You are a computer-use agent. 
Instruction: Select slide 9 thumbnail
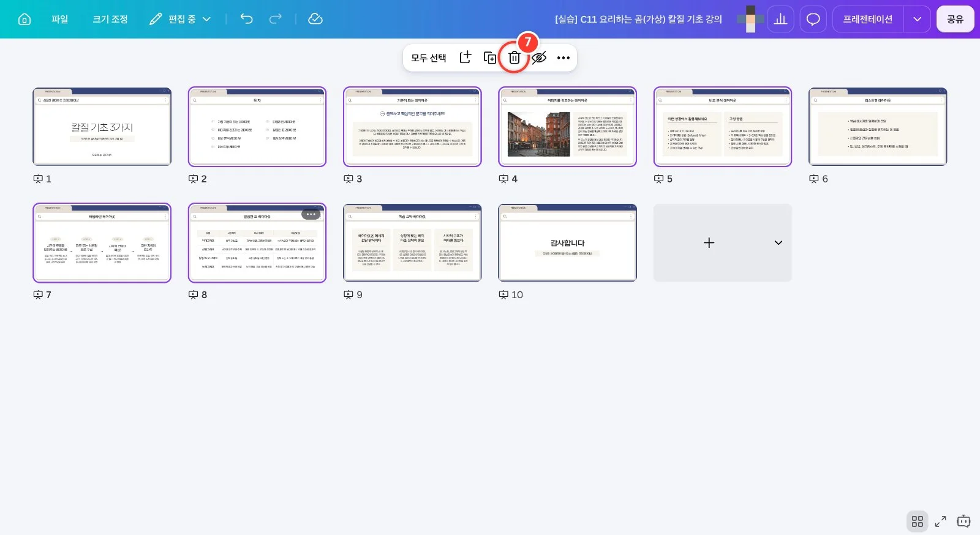(412, 242)
